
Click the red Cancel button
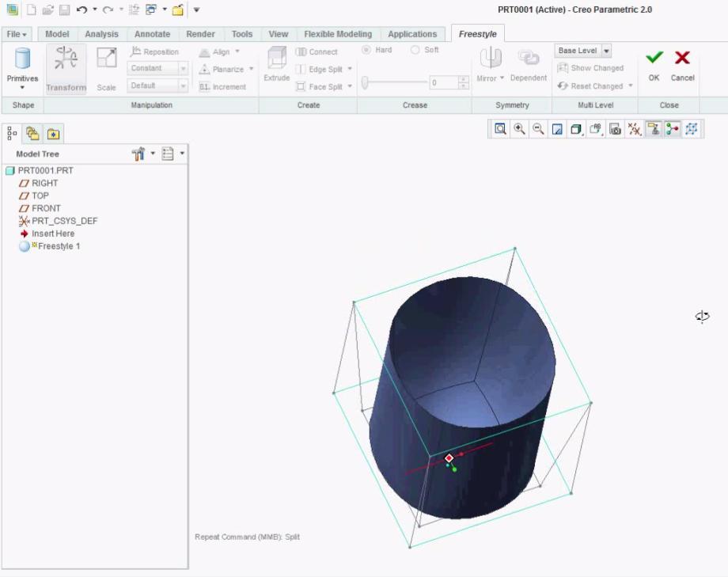(682, 65)
